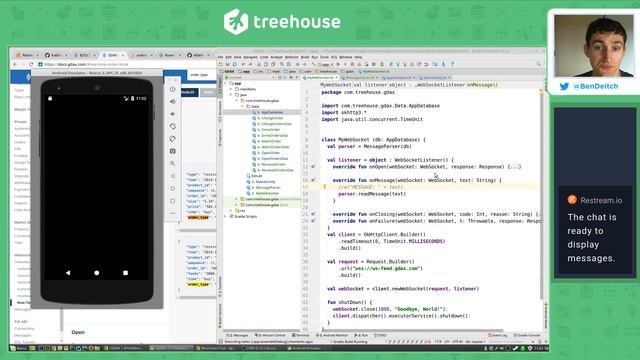Switch to the AppDatabase.kt editor tab

(398, 78)
